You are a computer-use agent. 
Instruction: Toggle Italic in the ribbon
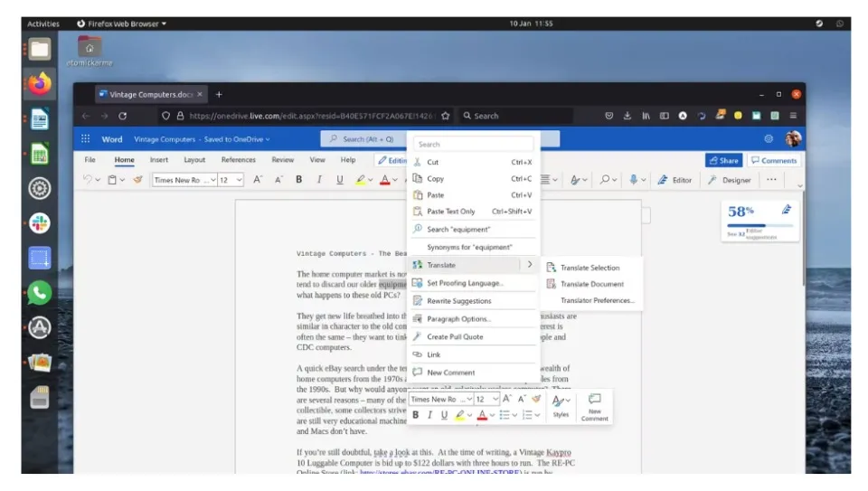pos(319,180)
